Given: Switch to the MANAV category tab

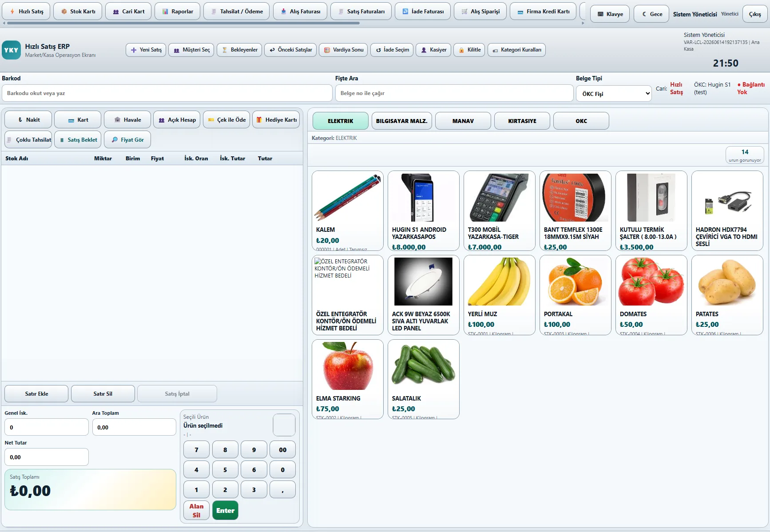Looking at the screenshot, I should click(x=463, y=121).
